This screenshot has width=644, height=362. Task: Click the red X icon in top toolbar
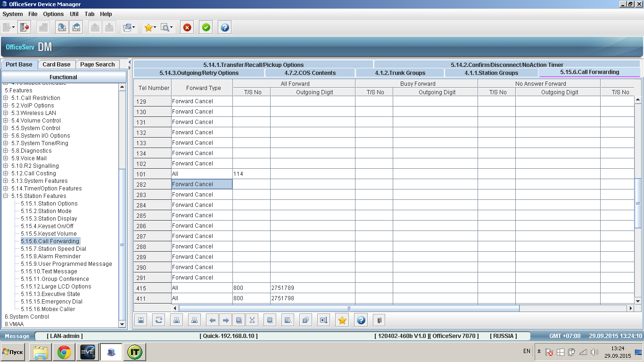pos(187,27)
